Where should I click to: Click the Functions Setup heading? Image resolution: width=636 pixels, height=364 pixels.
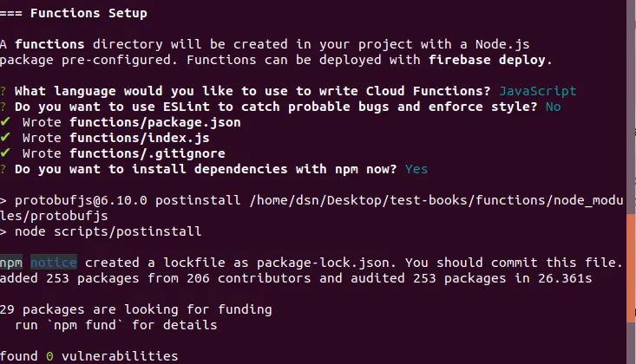(x=89, y=13)
